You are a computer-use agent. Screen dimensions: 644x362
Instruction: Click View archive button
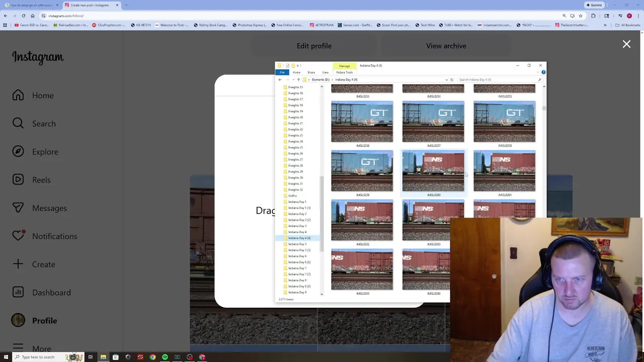(x=446, y=46)
